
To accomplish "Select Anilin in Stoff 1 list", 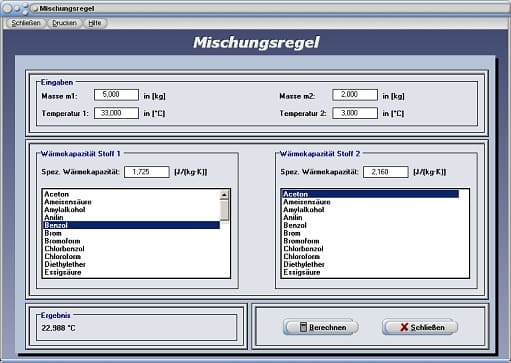I will coord(132,217).
